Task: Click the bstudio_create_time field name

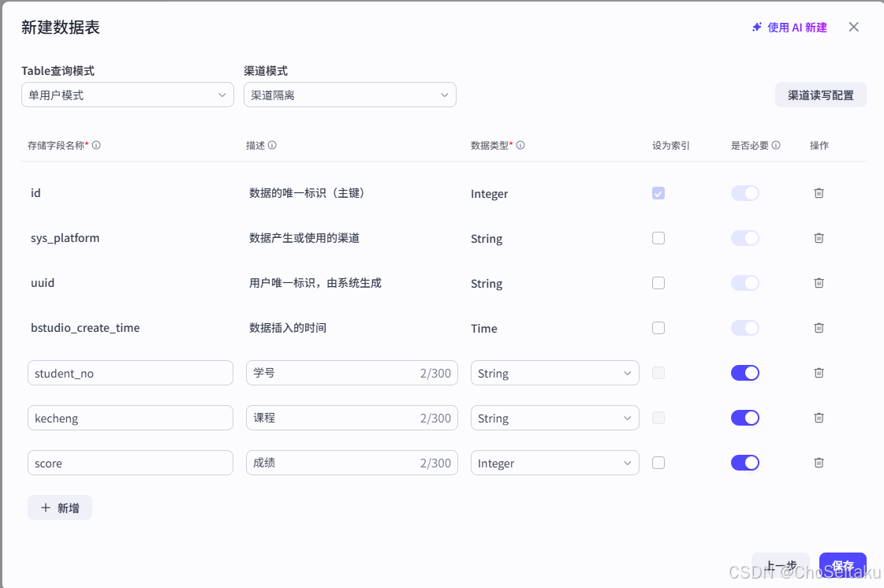Action: (x=85, y=328)
